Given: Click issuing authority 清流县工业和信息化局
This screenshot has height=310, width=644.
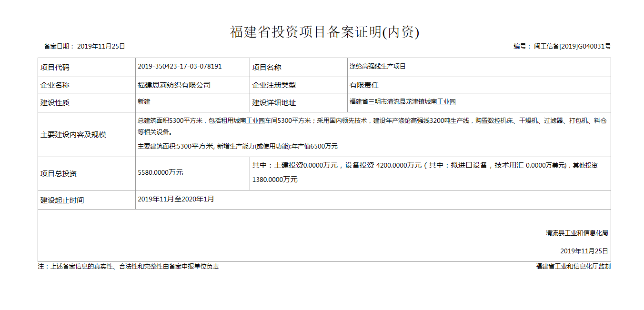Looking at the screenshot, I should (x=577, y=233).
